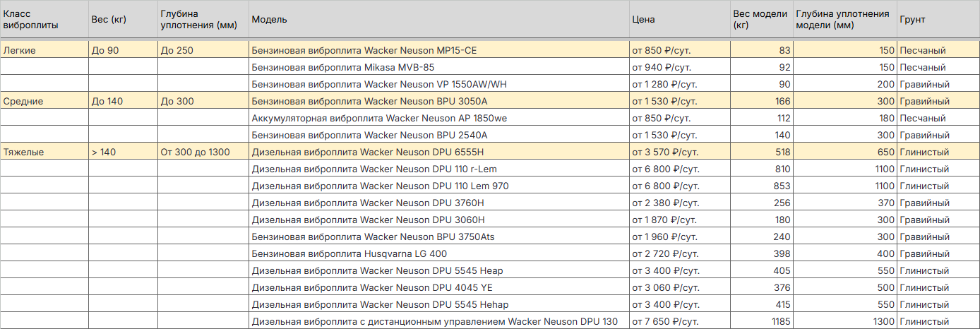Click the 'До 250' depth cell

coord(203,51)
